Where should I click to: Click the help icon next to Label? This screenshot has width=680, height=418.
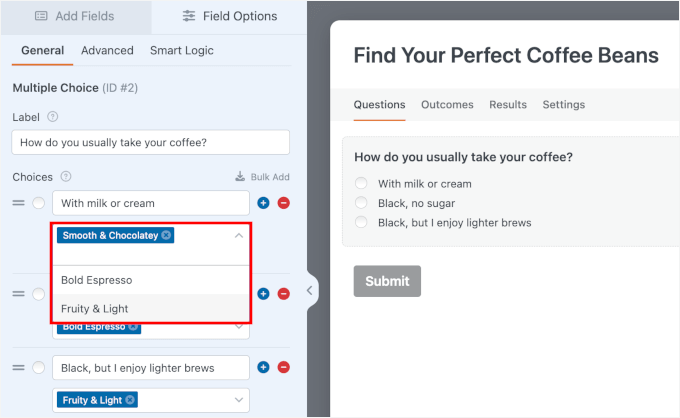(53, 117)
